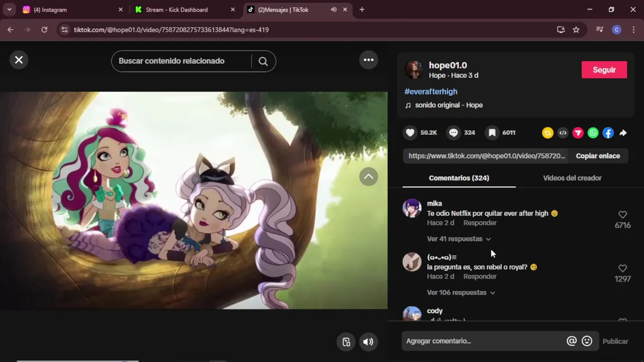Click the Seguir follow button
This screenshot has height=362, width=644.
point(604,70)
